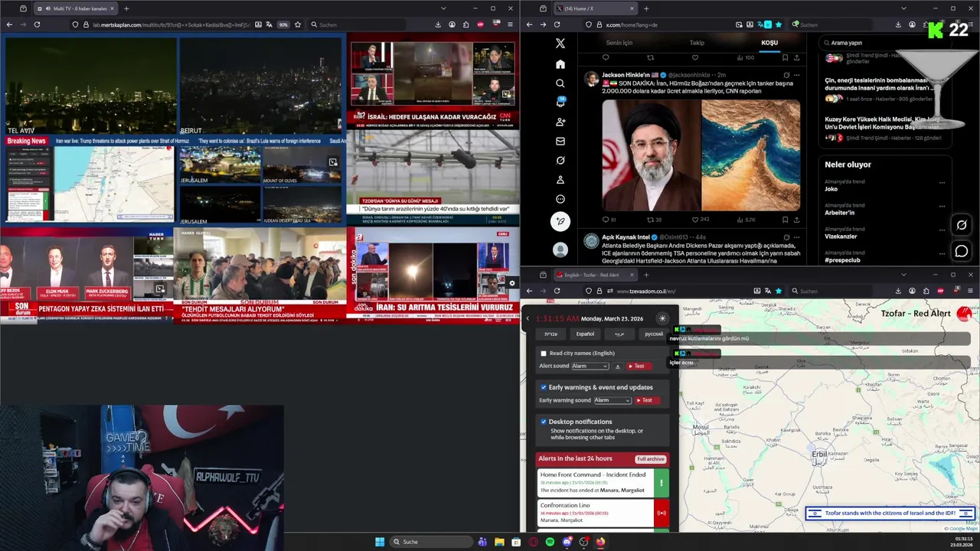Reload the Multi TV page
This screenshot has height=551, width=980.
coord(37,24)
